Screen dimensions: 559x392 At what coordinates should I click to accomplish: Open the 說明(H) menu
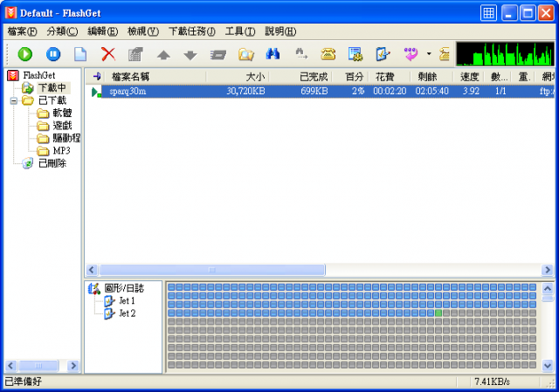pyautogui.click(x=280, y=31)
